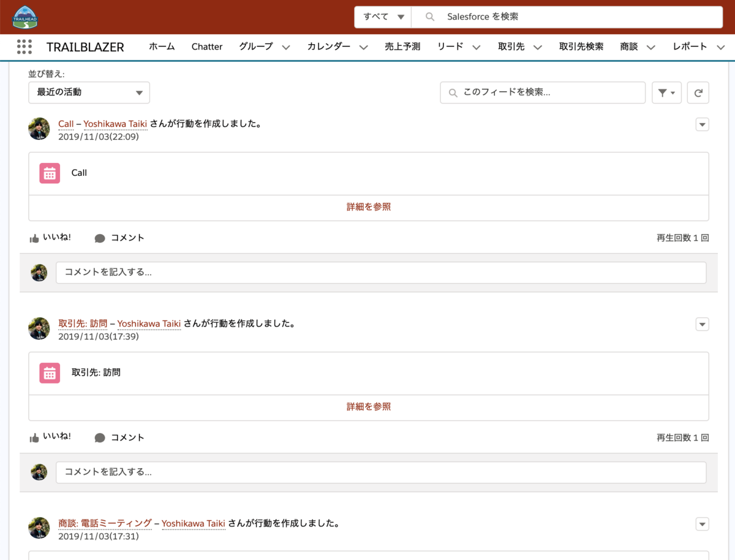Refresh the Chatter feed
Image resolution: width=735 pixels, height=560 pixels.
(698, 93)
